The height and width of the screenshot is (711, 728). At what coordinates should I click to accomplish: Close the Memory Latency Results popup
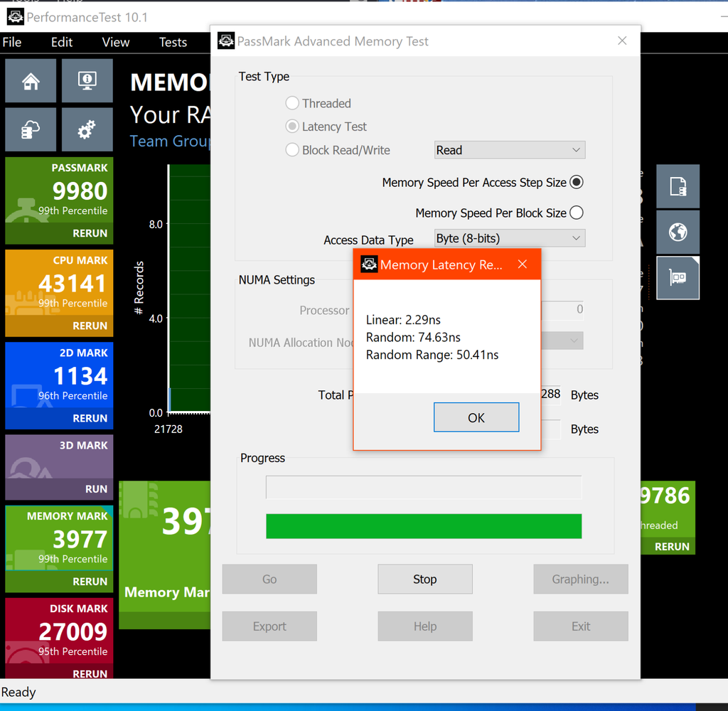[523, 264]
